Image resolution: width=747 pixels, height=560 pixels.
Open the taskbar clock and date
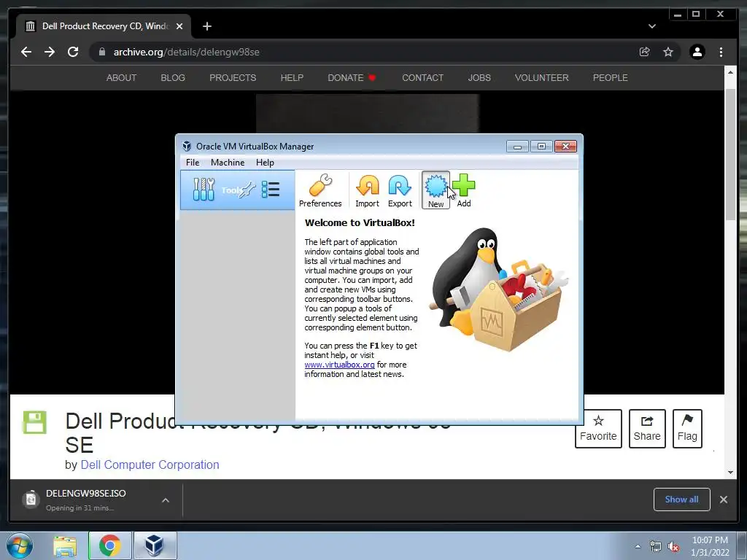pyautogui.click(x=710, y=546)
